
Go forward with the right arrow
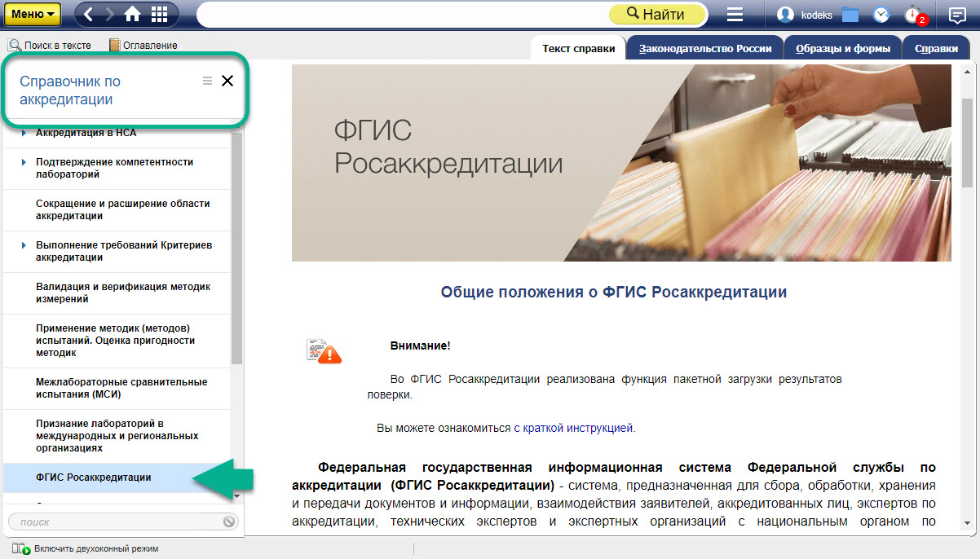109,15
